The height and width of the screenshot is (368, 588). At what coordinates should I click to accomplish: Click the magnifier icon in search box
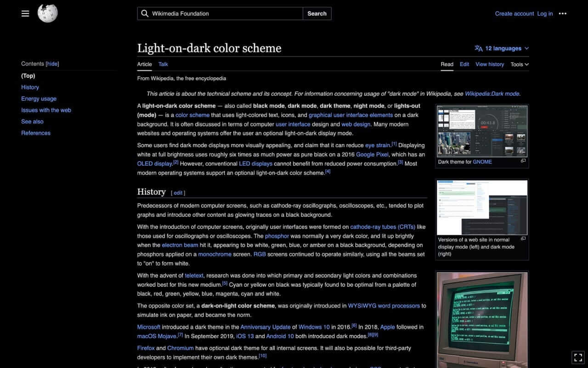pos(145,13)
